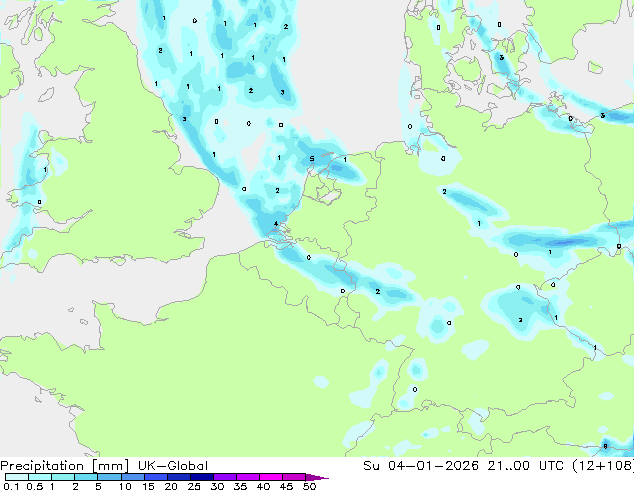Click the "0.1" legend scale label

click(11, 486)
